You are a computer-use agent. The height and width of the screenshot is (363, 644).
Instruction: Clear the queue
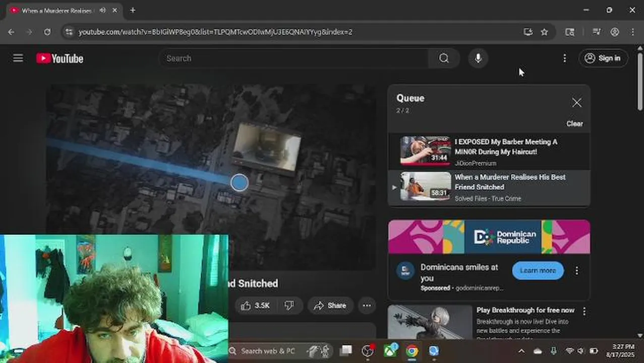coord(574,124)
